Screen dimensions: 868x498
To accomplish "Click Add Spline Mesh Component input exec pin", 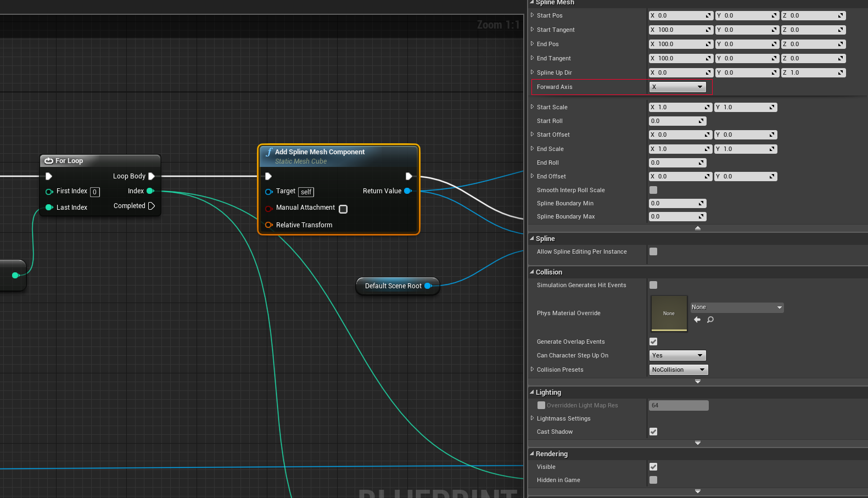I will point(268,176).
